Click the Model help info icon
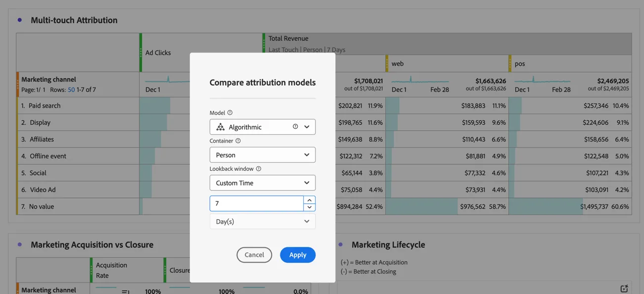644x294 pixels. [x=230, y=113]
